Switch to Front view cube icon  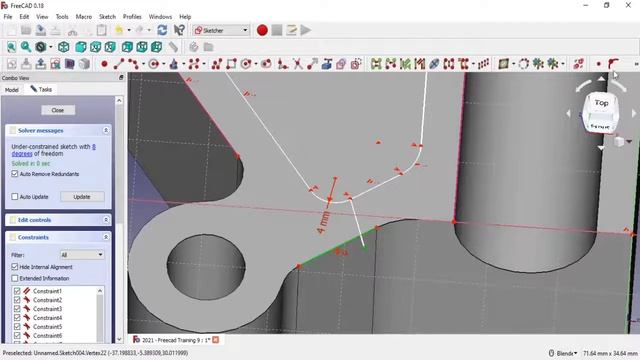(x=81, y=47)
